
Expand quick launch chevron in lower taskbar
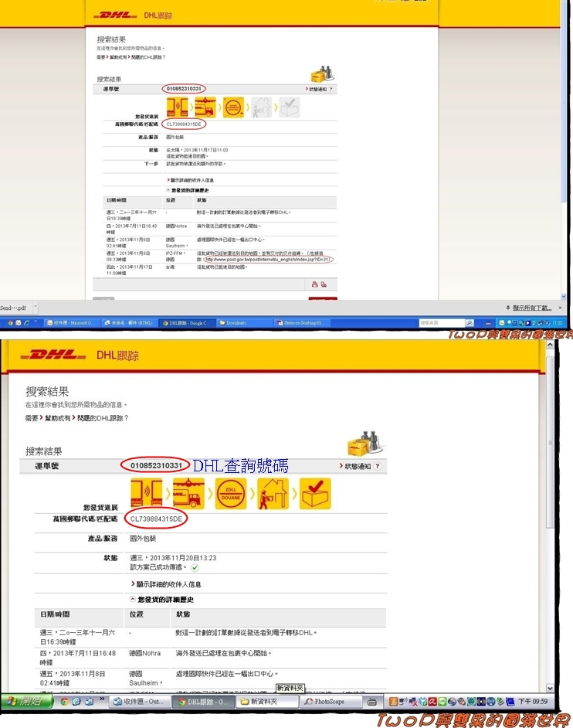click(x=102, y=699)
